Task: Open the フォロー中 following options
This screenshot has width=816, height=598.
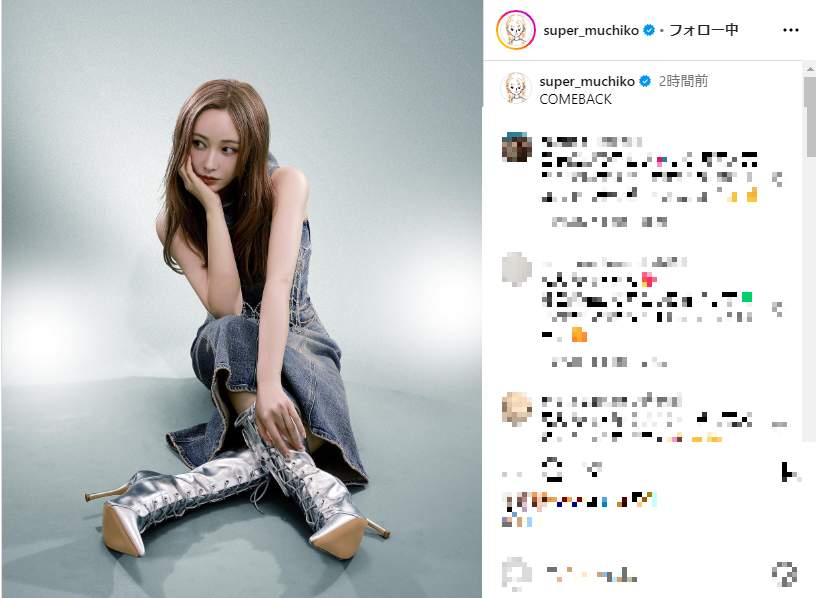Action: click(x=703, y=30)
